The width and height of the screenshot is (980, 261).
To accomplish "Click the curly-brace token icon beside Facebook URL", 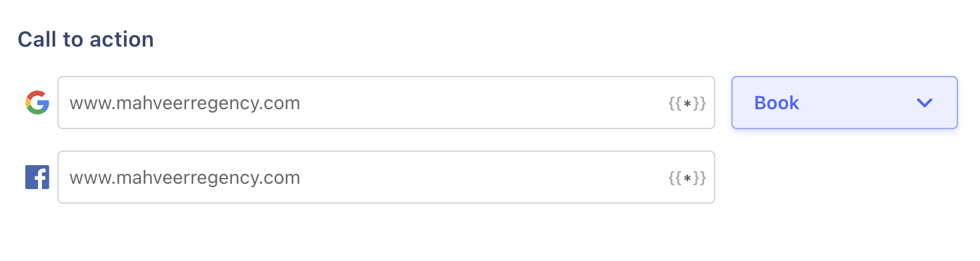I will pyautogui.click(x=687, y=178).
